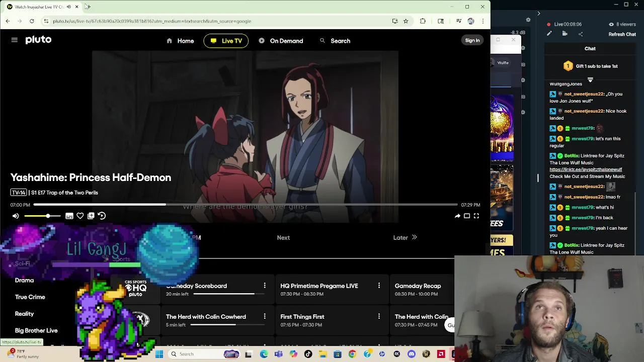This screenshot has width=644, height=362.
Task: Open Microsoft Edge from taskbar
Action: (264, 354)
